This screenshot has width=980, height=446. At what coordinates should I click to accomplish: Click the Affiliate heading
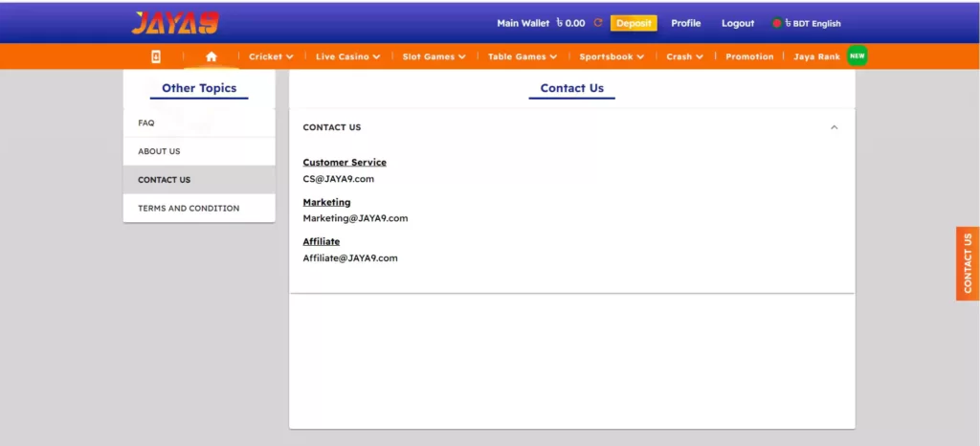tap(322, 242)
